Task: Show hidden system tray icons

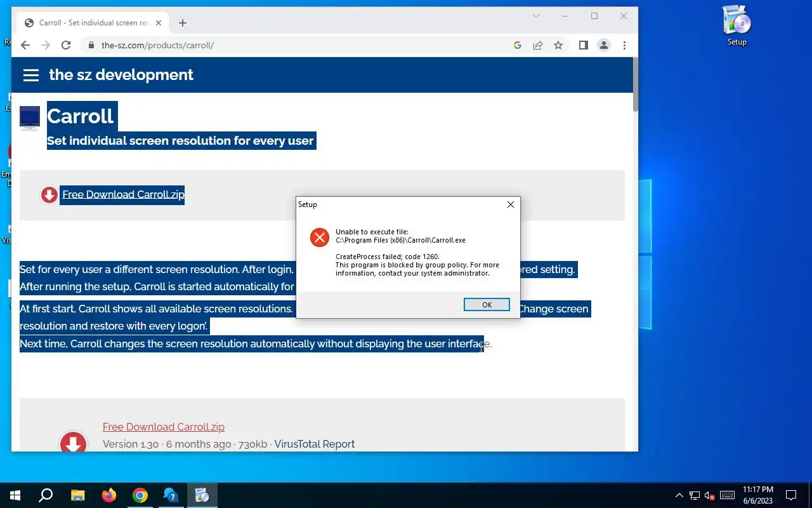Action: tap(679, 495)
